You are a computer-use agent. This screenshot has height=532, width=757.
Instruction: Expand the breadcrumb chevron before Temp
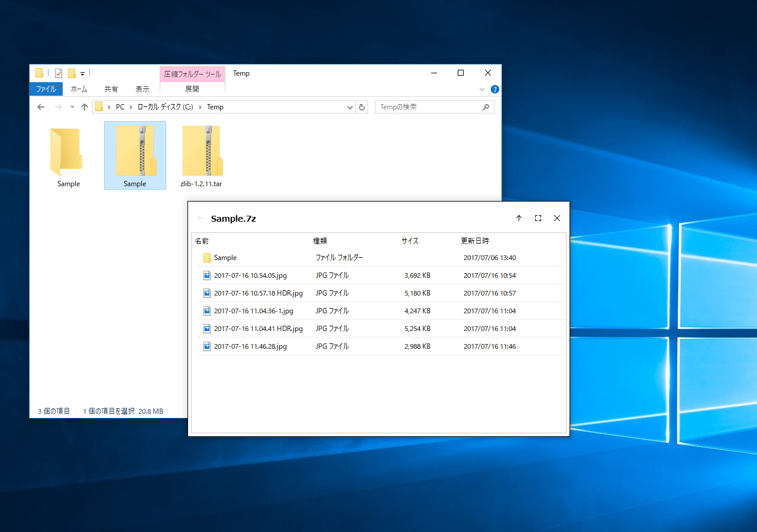(x=200, y=107)
